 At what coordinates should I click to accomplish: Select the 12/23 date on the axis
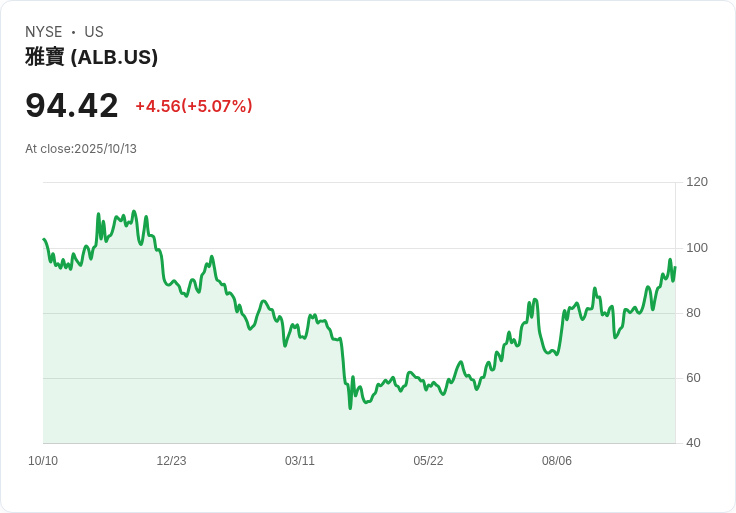171,461
